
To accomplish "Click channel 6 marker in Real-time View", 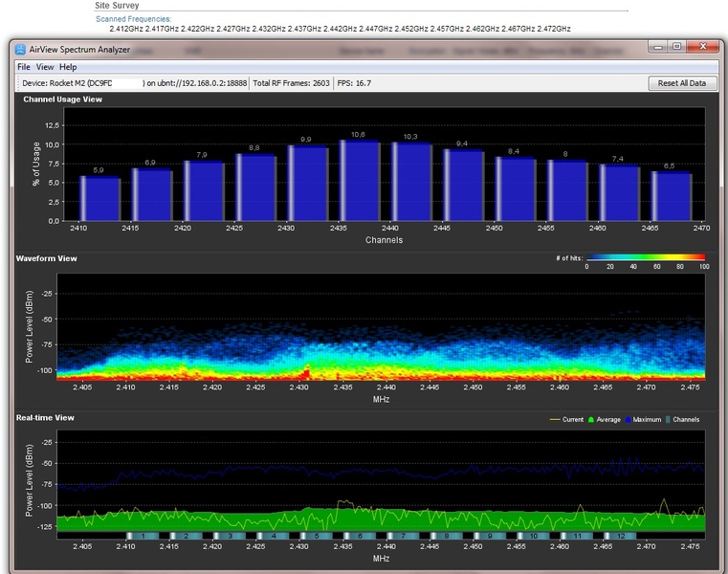I will point(360,537).
